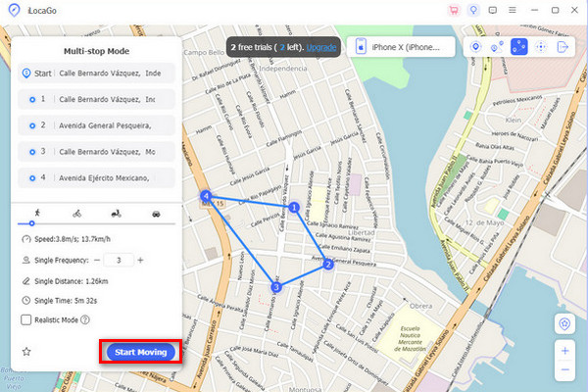
Task: Add route to favorites star icon
Action: click(x=26, y=351)
